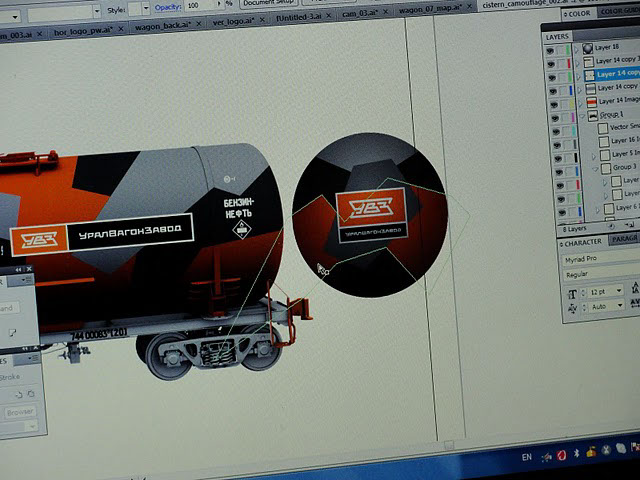The image size is (640, 480).
Task: Open the font size 12 pt dropdown
Action: (619, 290)
